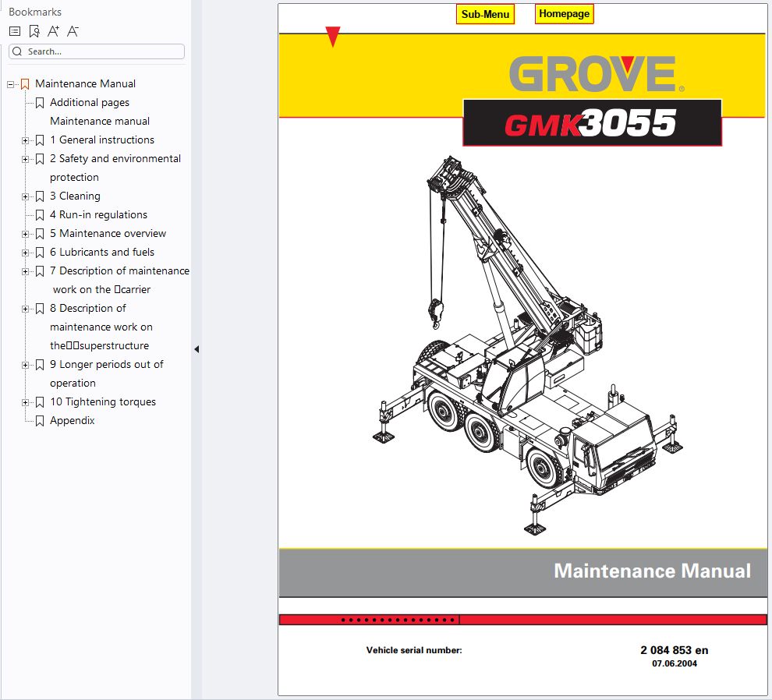Expand the 6 Lubricants and fuels bookmark
This screenshot has height=700, width=772.
[x=25, y=253]
